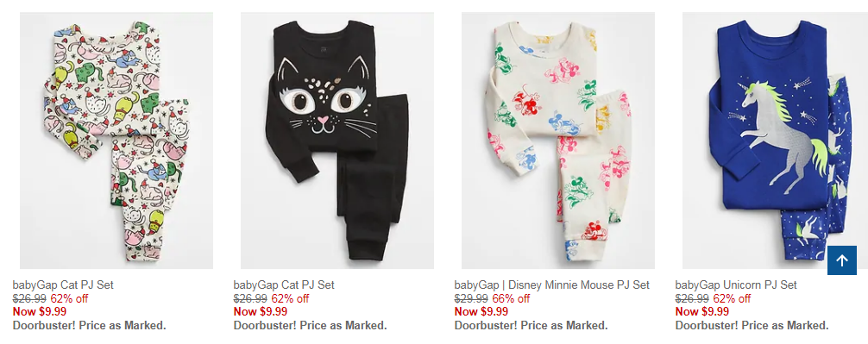Click 62% off beside the Unicorn set price
The image size is (868, 344).
[x=732, y=298]
